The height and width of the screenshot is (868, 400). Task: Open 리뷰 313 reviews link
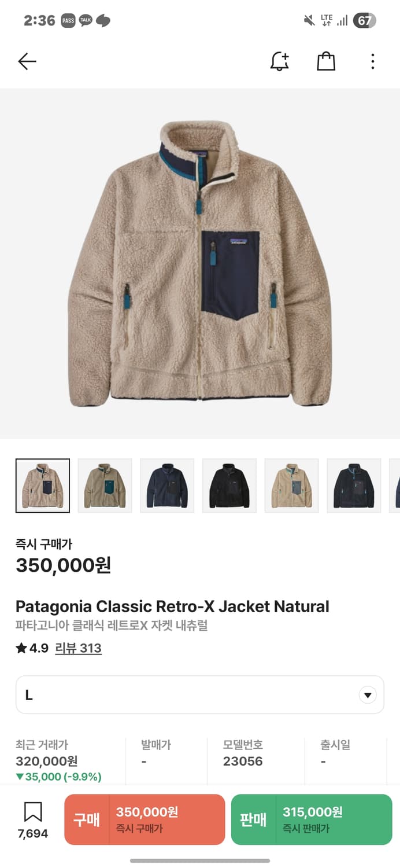(78, 648)
